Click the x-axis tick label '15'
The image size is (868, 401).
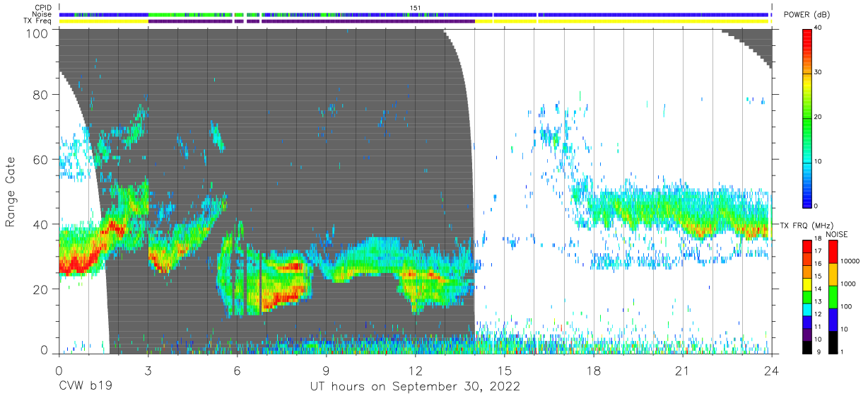[505, 371]
